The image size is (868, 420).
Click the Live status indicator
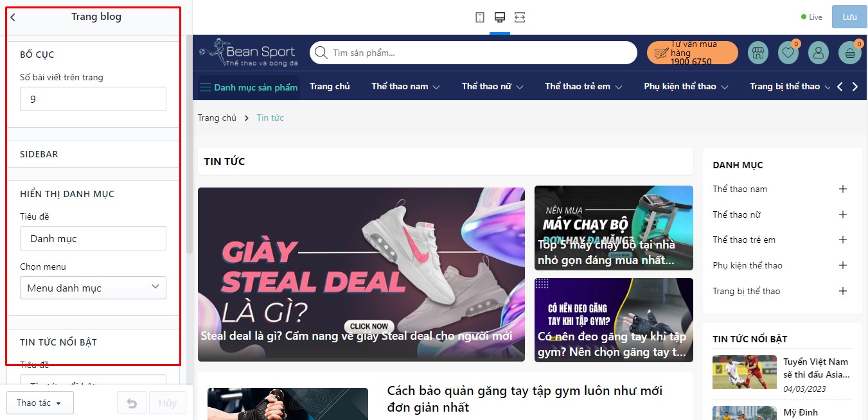coord(811,17)
